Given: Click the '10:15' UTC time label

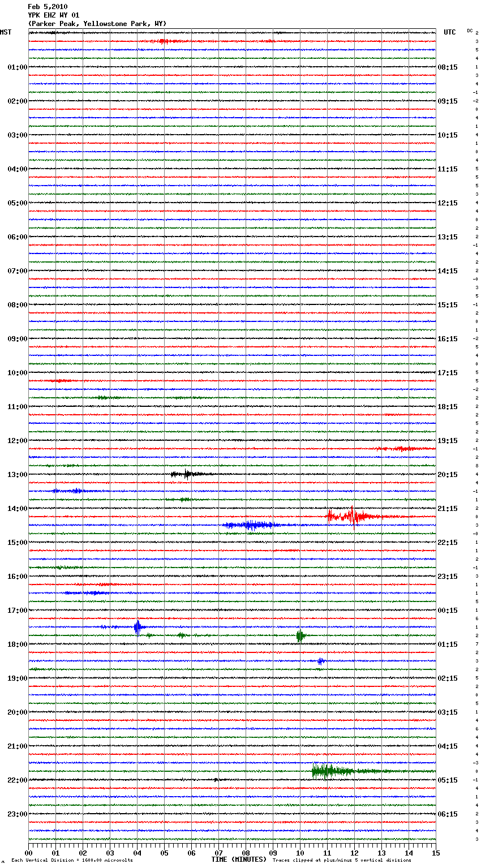Looking at the screenshot, I should [448, 135].
